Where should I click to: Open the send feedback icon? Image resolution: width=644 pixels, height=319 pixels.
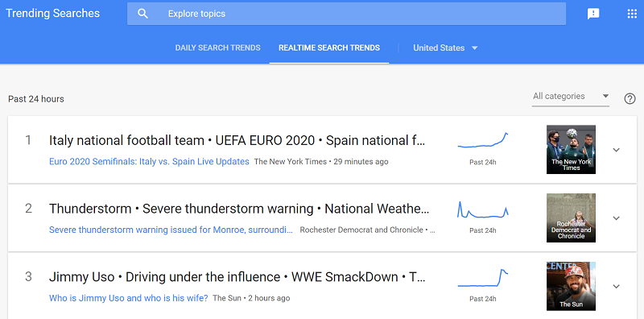click(x=593, y=14)
